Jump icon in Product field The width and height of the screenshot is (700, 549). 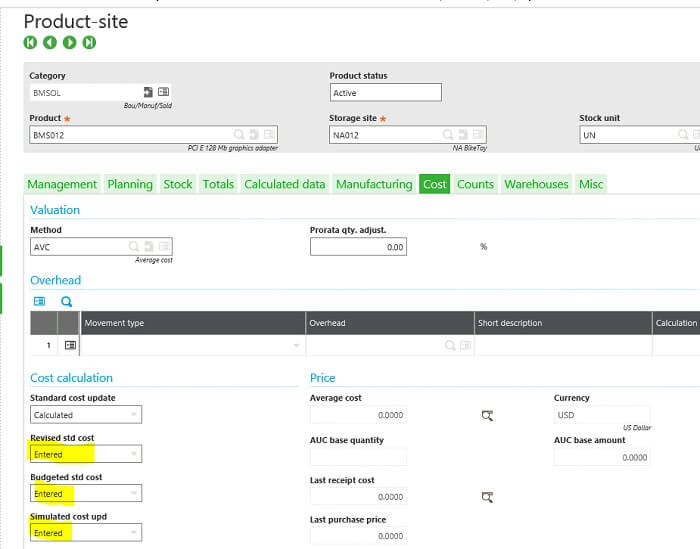pyautogui.click(x=254, y=134)
